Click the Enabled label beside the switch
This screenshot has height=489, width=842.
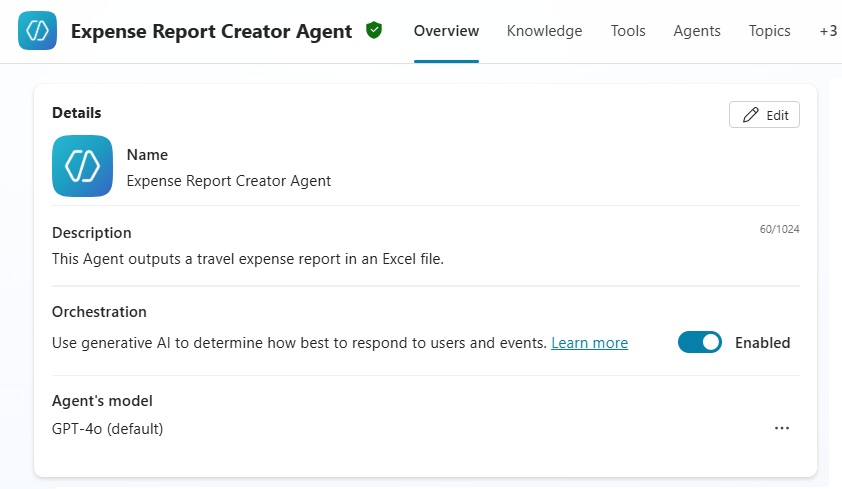click(762, 343)
